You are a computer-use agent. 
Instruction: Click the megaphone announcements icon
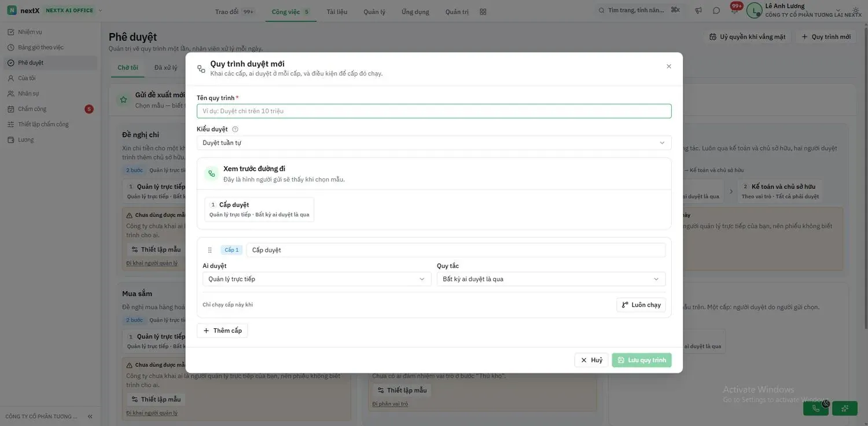click(698, 10)
